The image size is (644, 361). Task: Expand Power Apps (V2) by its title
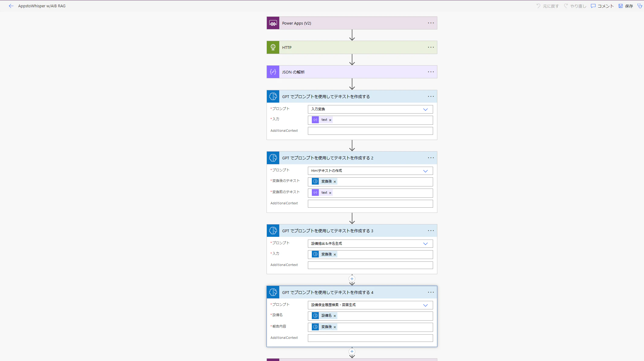pos(297,23)
